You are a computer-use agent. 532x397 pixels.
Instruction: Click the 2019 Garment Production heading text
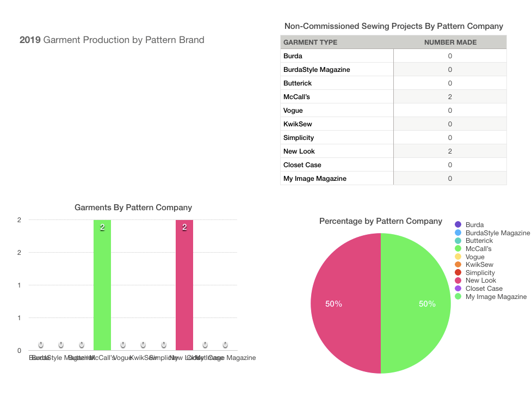click(112, 40)
